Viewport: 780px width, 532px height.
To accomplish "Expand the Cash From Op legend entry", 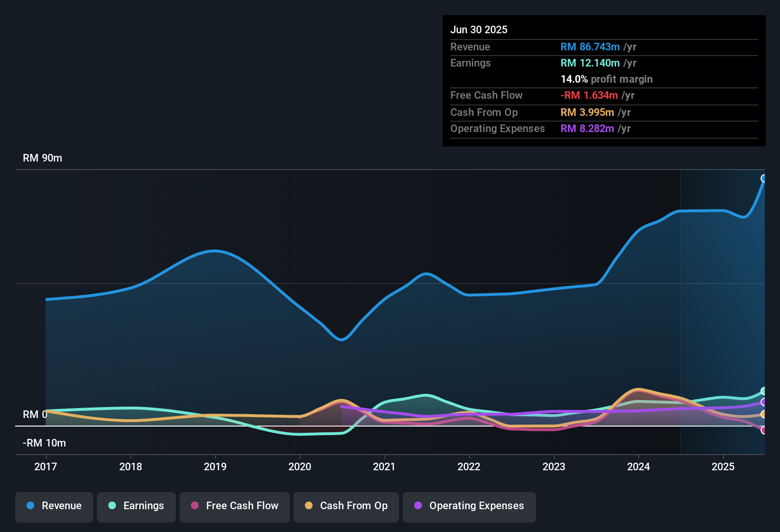I will pyautogui.click(x=346, y=507).
